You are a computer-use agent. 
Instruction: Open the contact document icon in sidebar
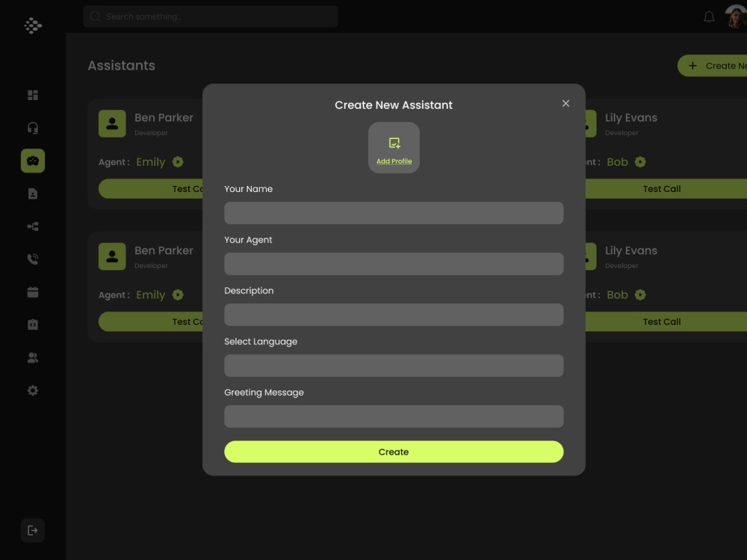click(33, 194)
